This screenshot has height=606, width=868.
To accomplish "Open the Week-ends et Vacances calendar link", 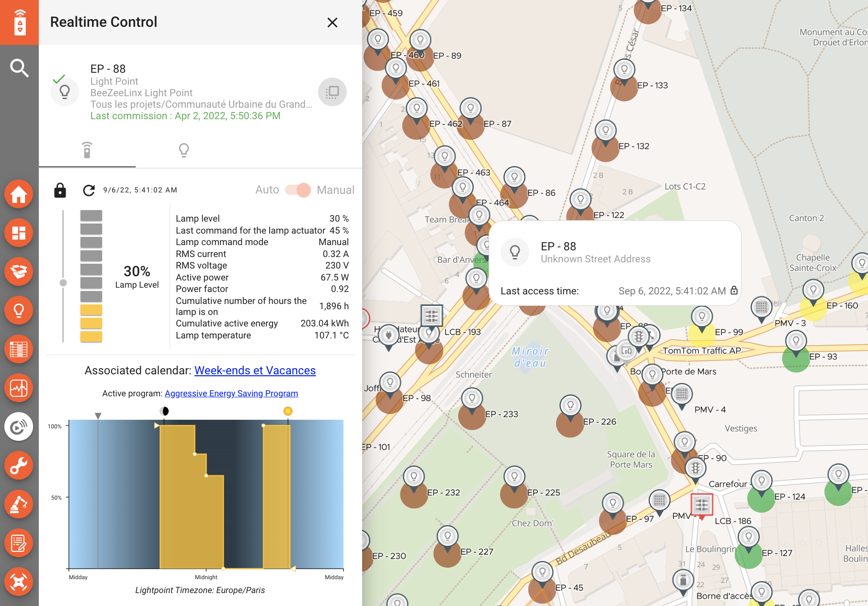I will [255, 370].
